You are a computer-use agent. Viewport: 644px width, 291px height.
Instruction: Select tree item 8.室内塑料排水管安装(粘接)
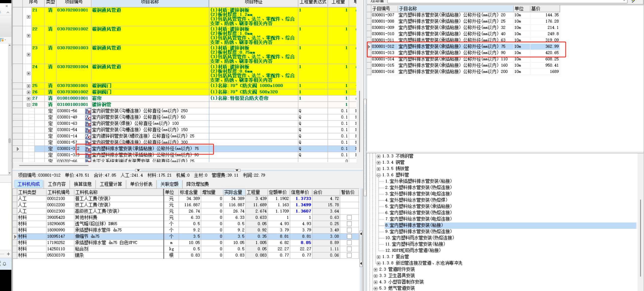[414, 225]
